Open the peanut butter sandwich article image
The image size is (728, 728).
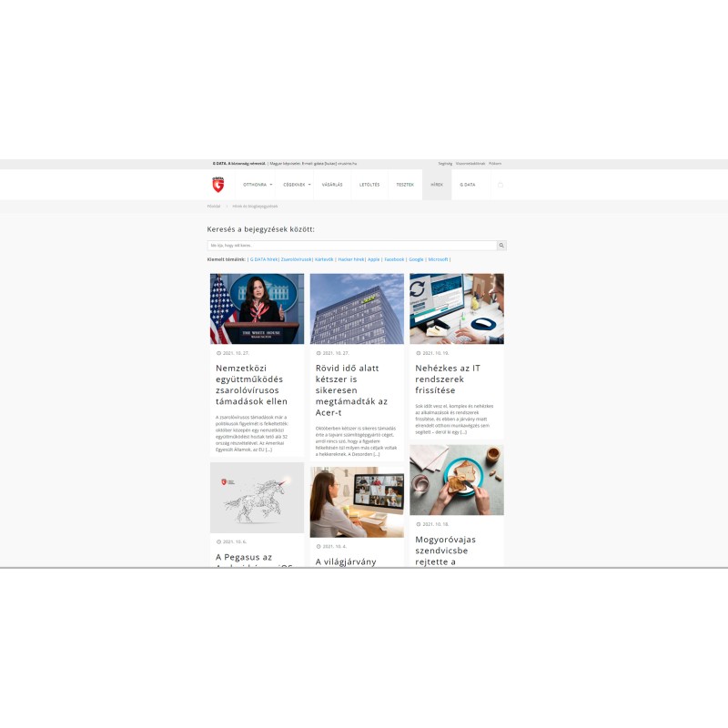coord(457,480)
